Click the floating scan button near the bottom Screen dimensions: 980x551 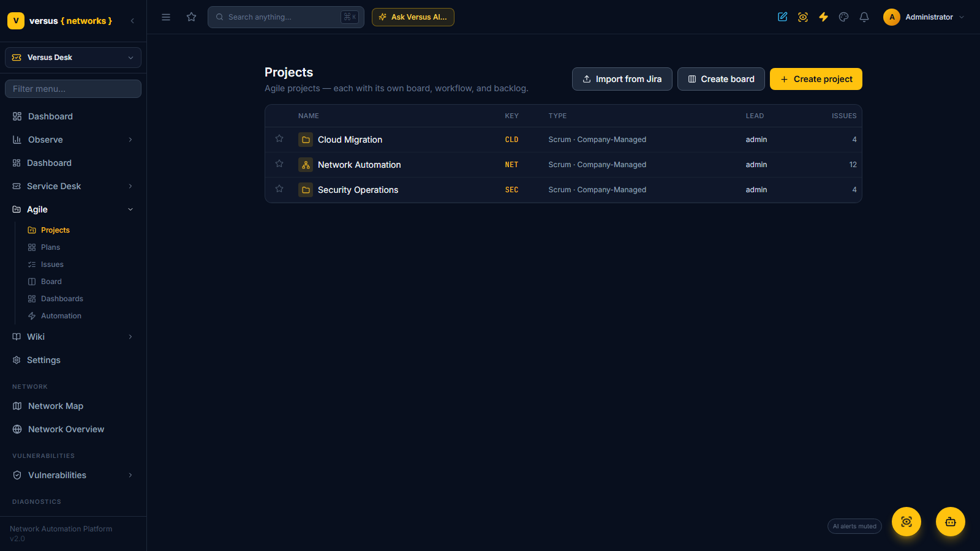point(907,522)
